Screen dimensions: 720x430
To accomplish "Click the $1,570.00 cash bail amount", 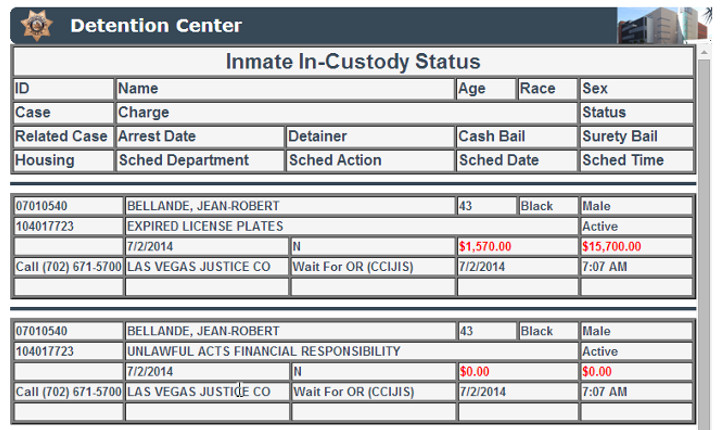I will [x=485, y=247].
